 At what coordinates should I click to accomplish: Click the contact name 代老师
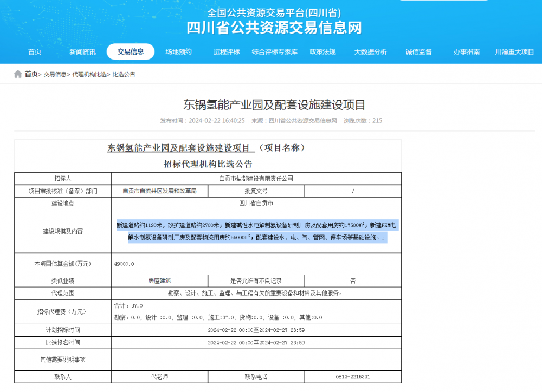point(160,377)
